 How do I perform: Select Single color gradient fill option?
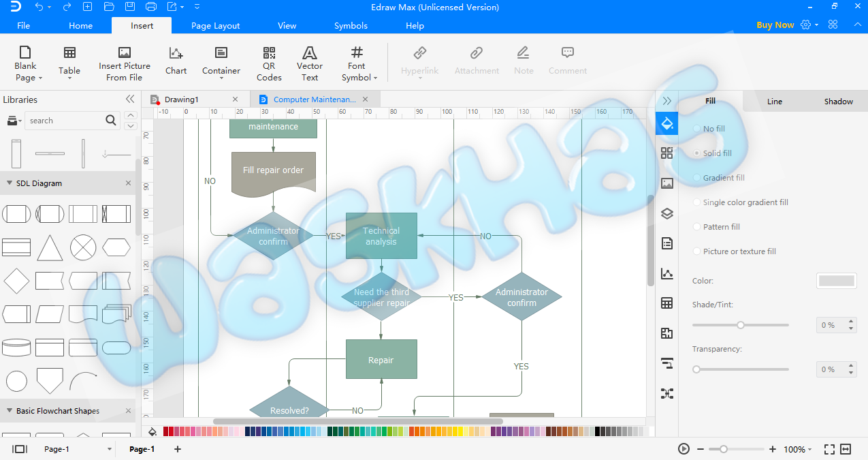click(x=740, y=202)
